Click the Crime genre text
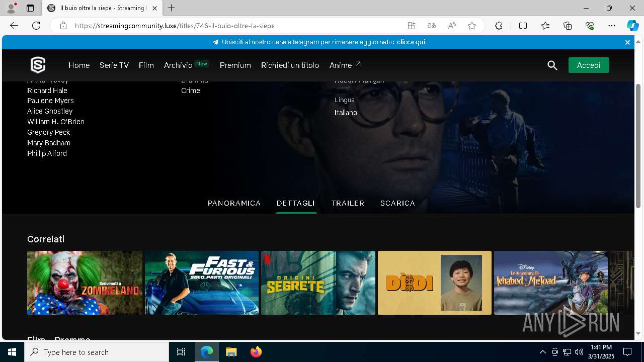Image resolution: width=644 pixels, height=362 pixels. coord(191,90)
